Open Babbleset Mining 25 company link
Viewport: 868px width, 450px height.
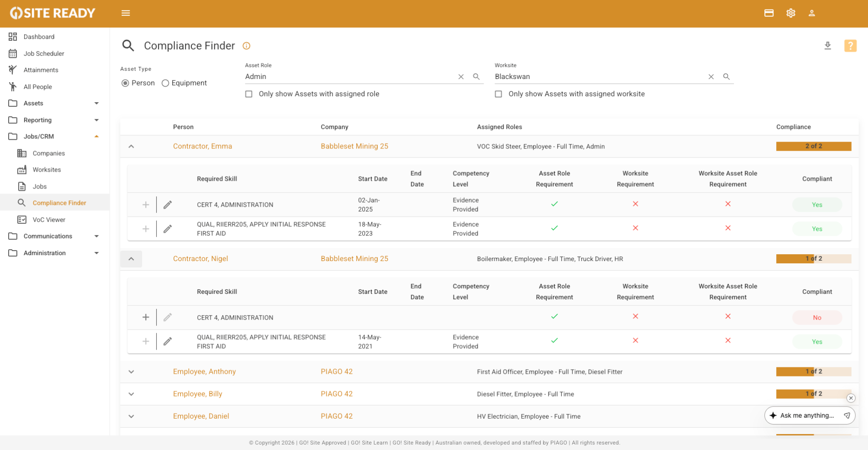(354, 146)
